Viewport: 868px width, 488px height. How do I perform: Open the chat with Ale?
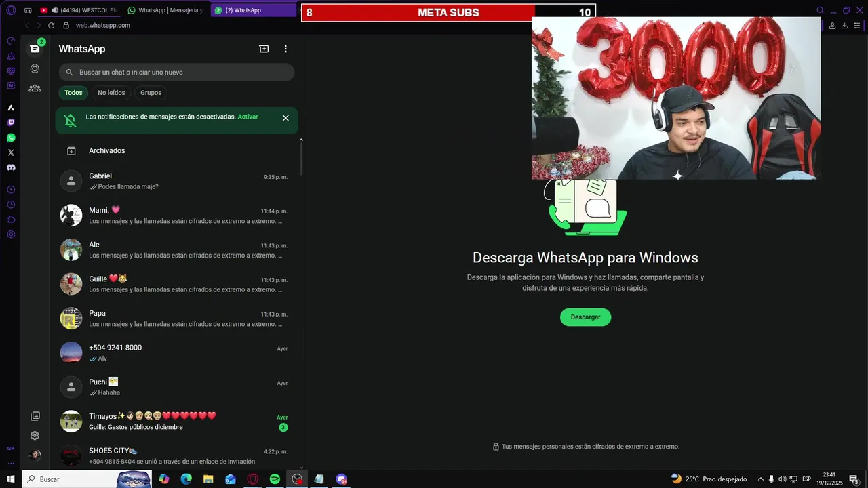(x=176, y=249)
